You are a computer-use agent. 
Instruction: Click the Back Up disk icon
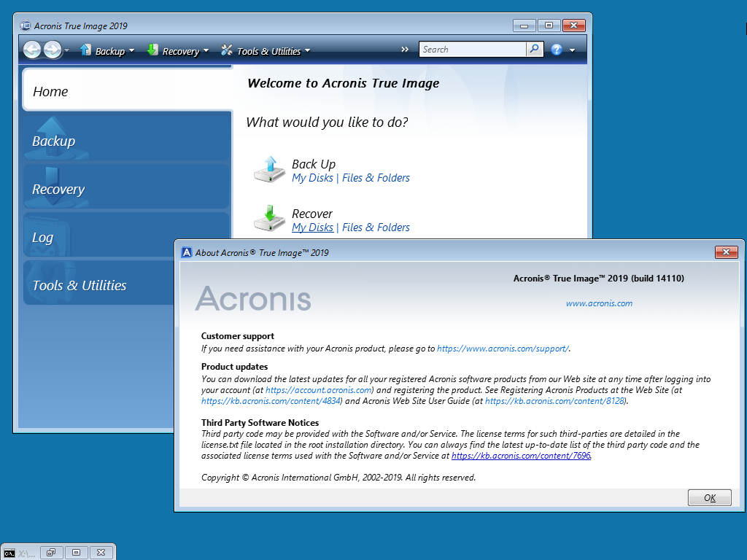point(270,169)
